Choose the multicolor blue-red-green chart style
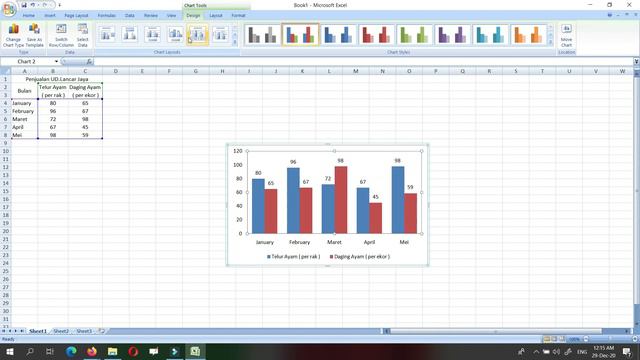640x360 pixels. click(300, 35)
